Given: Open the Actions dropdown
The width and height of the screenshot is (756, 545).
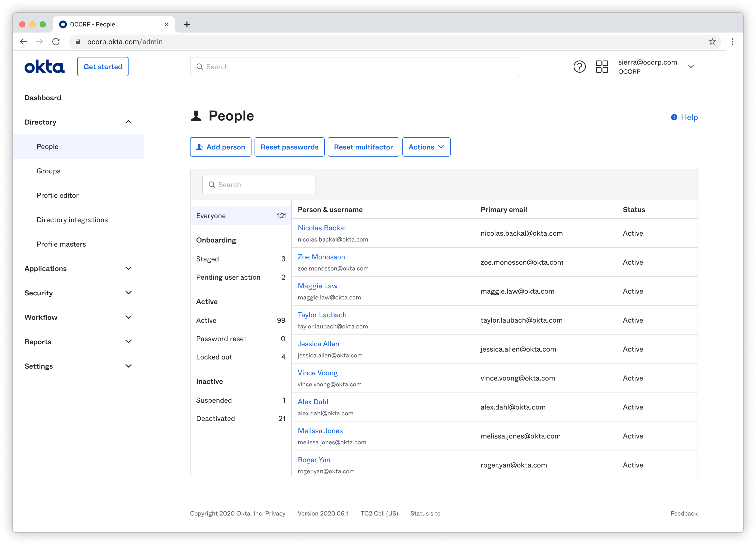Looking at the screenshot, I should click(426, 147).
